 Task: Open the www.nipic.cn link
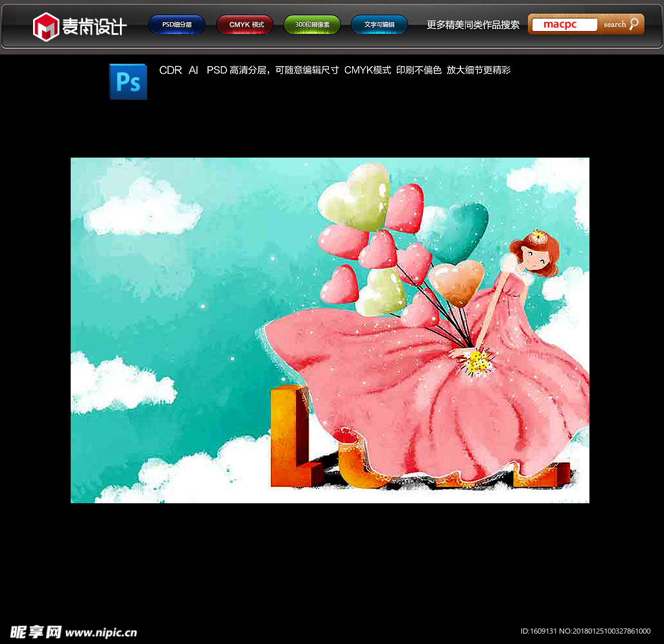click(x=101, y=632)
